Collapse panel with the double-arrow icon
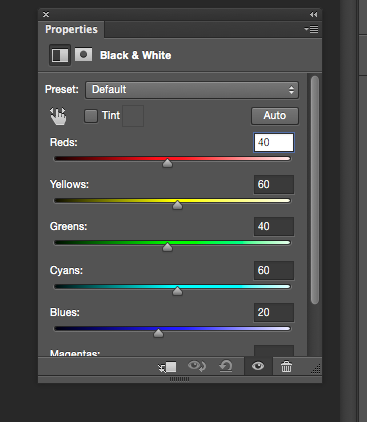The height and width of the screenshot is (422, 367). pyautogui.click(x=313, y=14)
